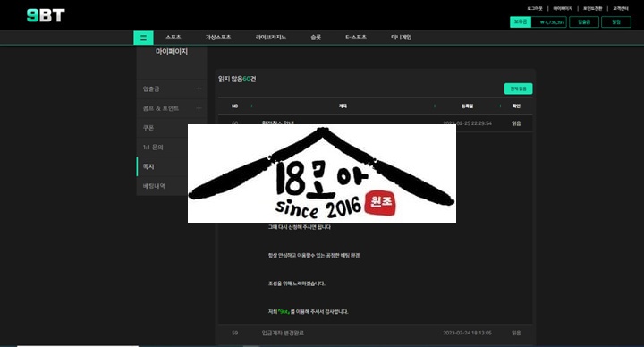The width and height of the screenshot is (644, 347).
Task: Open the 슬롯 menu
Action: tap(316, 38)
